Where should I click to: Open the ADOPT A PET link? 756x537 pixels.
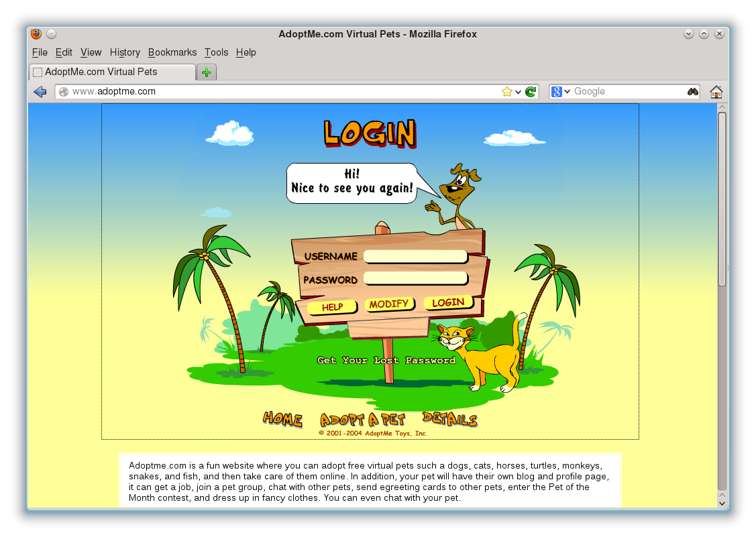coord(362,420)
